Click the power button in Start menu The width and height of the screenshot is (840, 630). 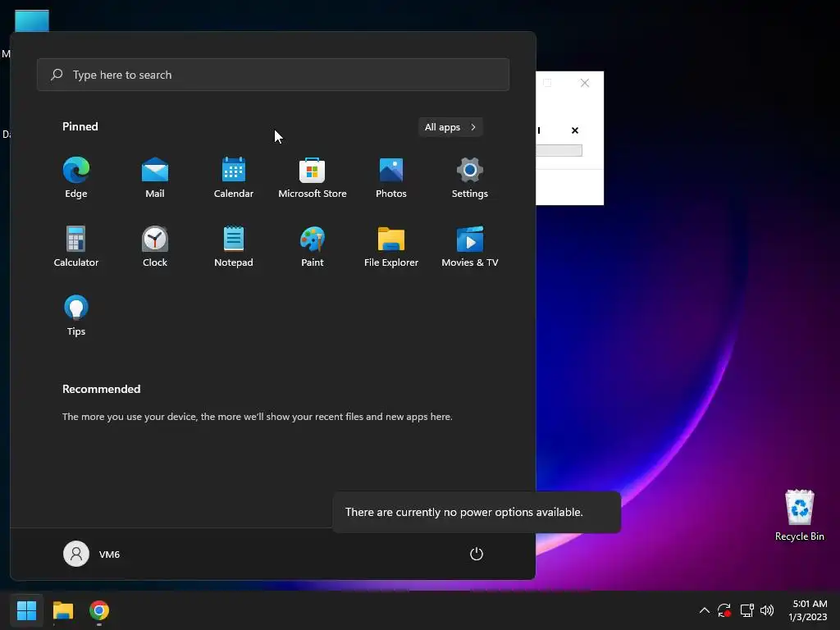click(477, 554)
